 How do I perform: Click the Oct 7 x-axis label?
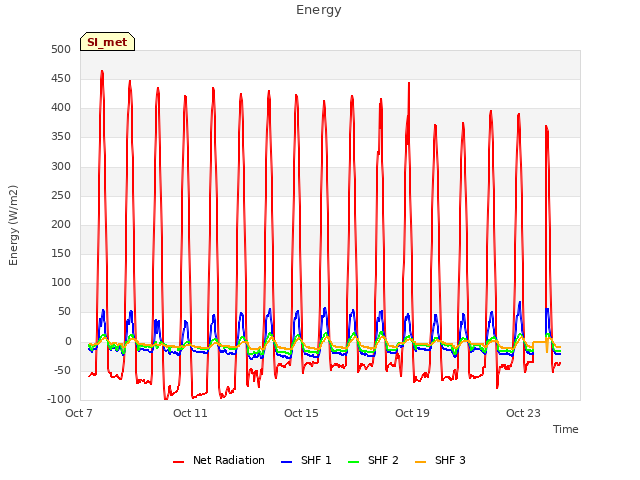(x=79, y=413)
